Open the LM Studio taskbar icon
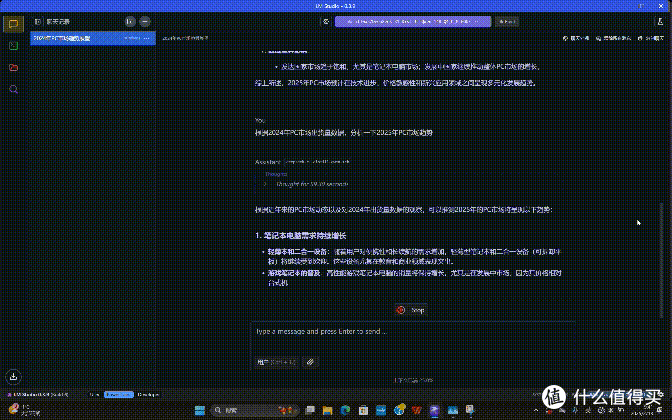Screen dimensions: 672x420 435,410
